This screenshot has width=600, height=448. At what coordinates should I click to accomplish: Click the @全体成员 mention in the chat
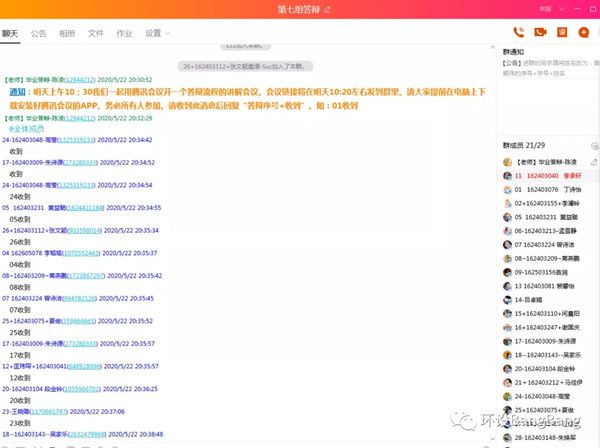pyautogui.click(x=26, y=130)
